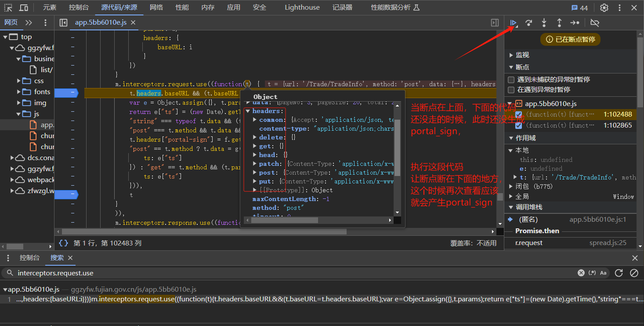Select the 网页 navigator tab

11,22
